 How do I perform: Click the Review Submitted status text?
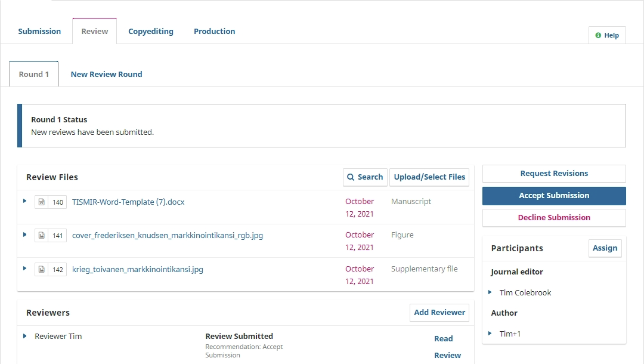click(x=239, y=336)
